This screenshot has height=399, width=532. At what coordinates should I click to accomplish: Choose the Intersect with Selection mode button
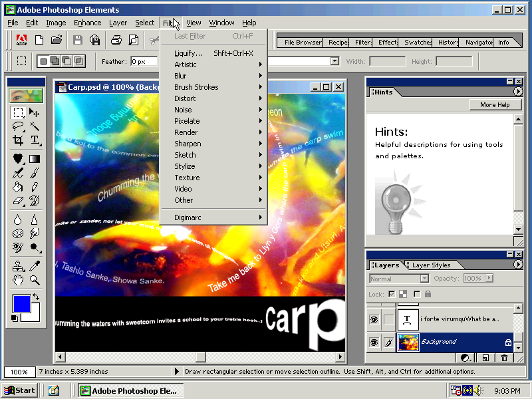pyautogui.click(x=78, y=61)
